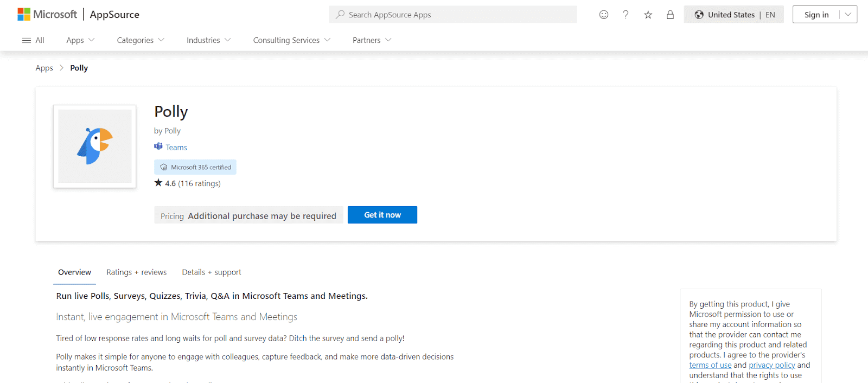The width and height of the screenshot is (868, 383).
Task: Expand the Categories menu
Action: [141, 40]
